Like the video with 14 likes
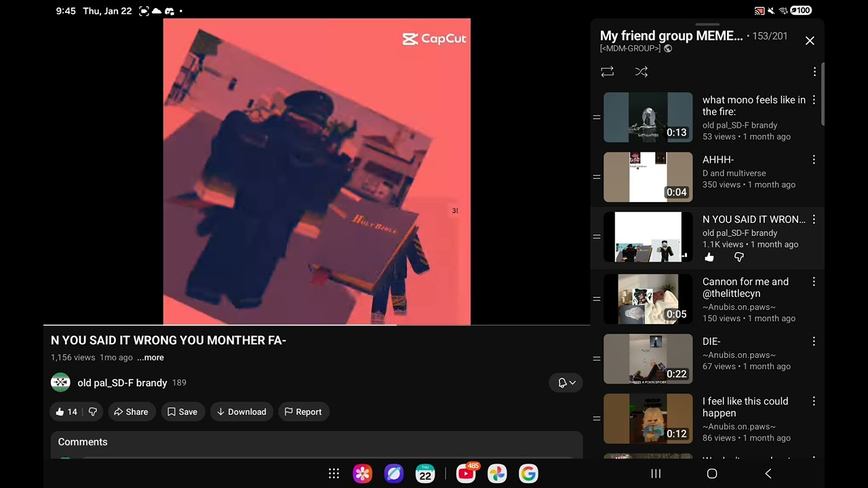This screenshot has height=488, width=868. coord(66,412)
